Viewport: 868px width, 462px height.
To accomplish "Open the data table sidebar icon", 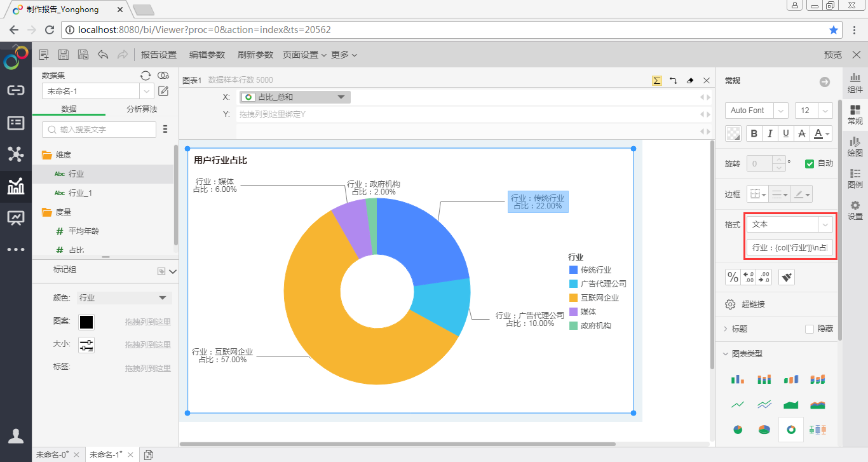I will [16, 123].
